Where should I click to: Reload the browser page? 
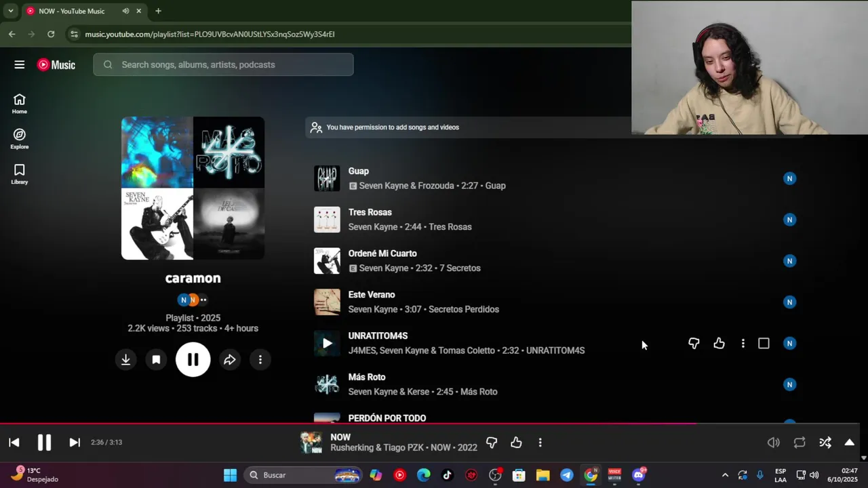tap(51, 34)
